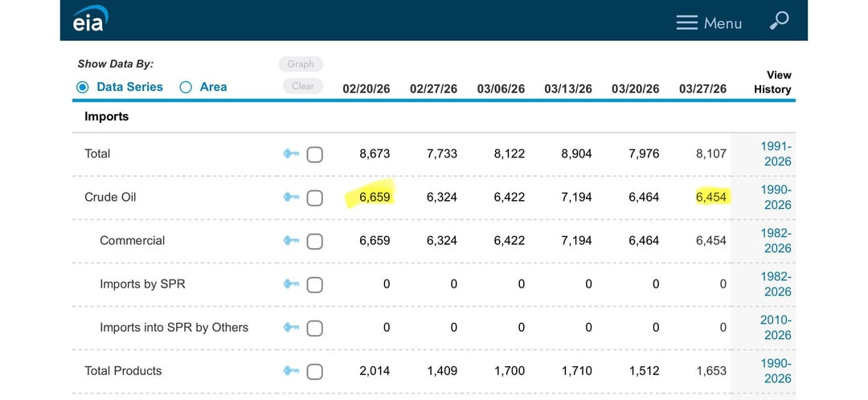
Task: Tick the Crude Oil row checkbox
Action: [x=315, y=198]
